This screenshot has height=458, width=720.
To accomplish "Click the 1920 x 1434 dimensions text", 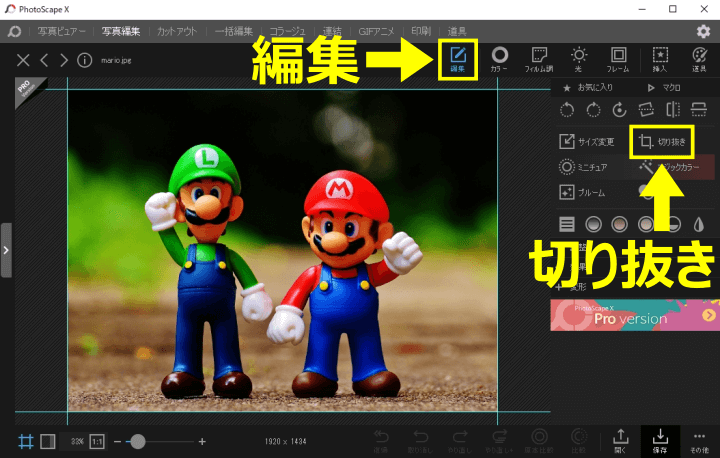I will (286, 441).
